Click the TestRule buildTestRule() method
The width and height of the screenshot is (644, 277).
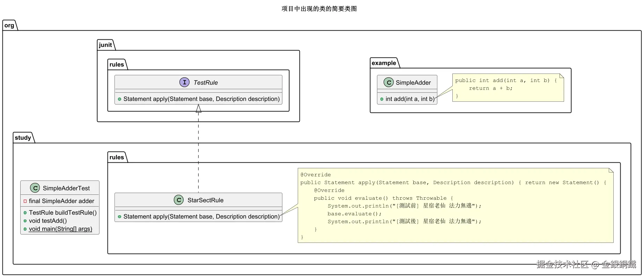[x=63, y=213]
